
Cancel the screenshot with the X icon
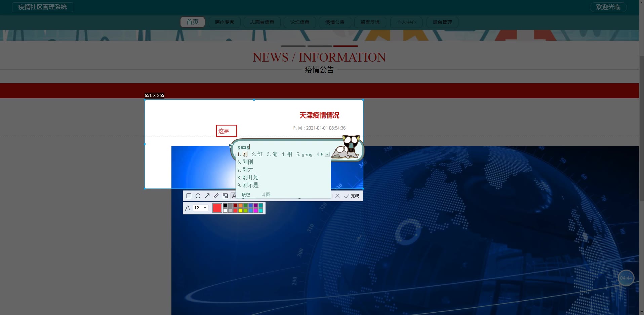[337, 196]
